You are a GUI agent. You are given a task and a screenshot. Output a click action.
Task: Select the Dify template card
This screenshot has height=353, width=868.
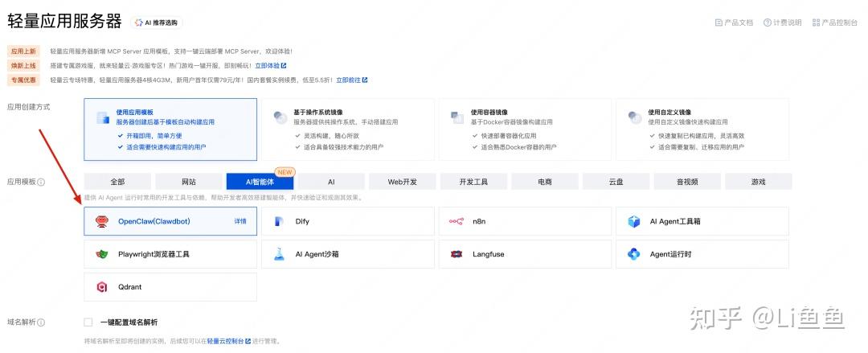pos(348,221)
